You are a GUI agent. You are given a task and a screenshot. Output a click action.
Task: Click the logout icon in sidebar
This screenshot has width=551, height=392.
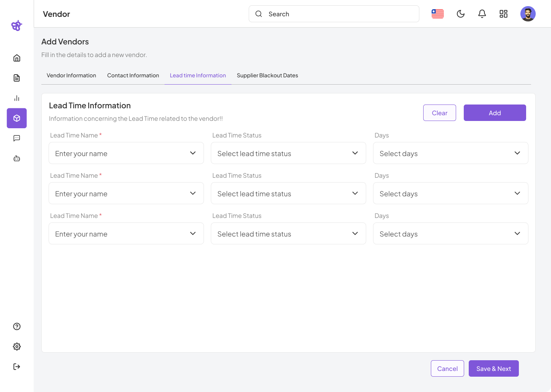pos(17,367)
